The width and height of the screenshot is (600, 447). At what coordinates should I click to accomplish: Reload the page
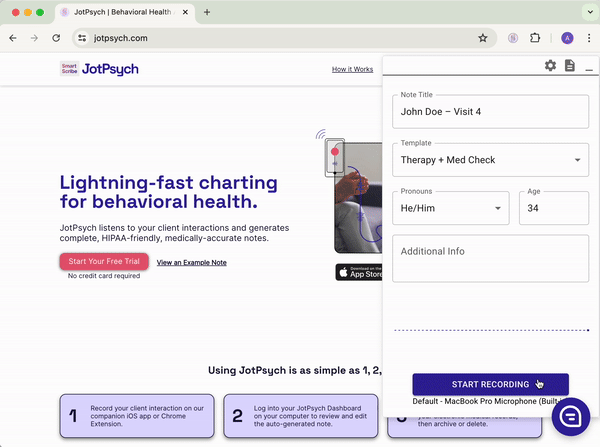coord(56,38)
